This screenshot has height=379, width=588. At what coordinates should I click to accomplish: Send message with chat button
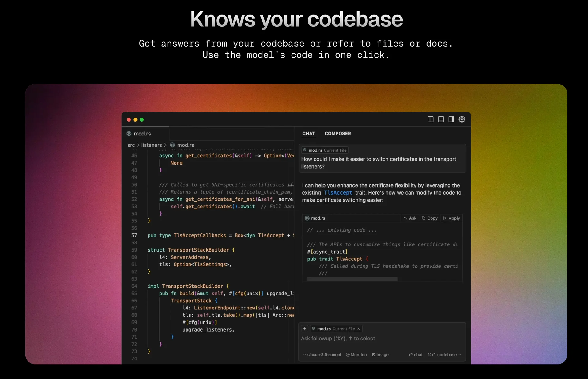point(416,355)
